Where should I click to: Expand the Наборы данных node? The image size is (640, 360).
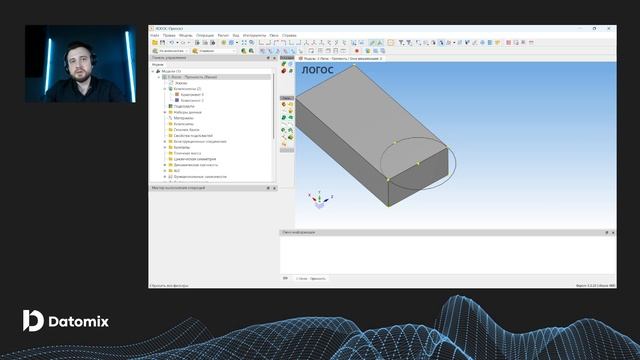[x=165, y=112]
